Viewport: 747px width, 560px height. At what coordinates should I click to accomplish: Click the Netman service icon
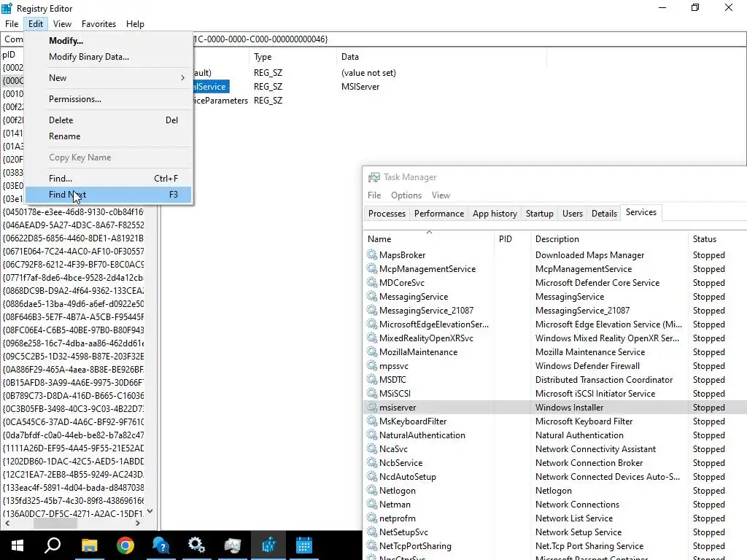pyautogui.click(x=371, y=504)
